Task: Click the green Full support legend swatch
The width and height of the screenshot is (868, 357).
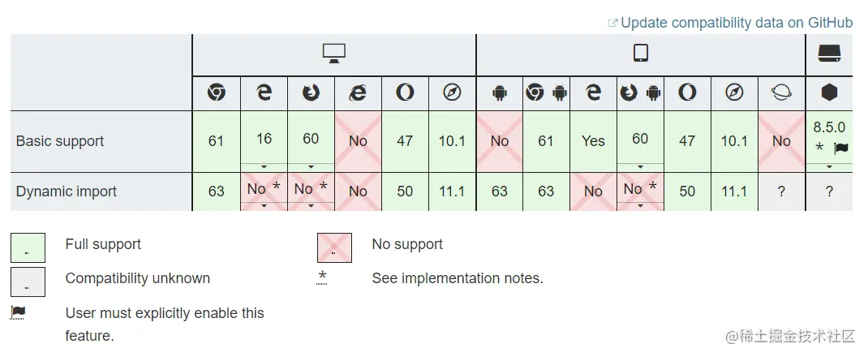Action: pyautogui.click(x=28, y=247)
